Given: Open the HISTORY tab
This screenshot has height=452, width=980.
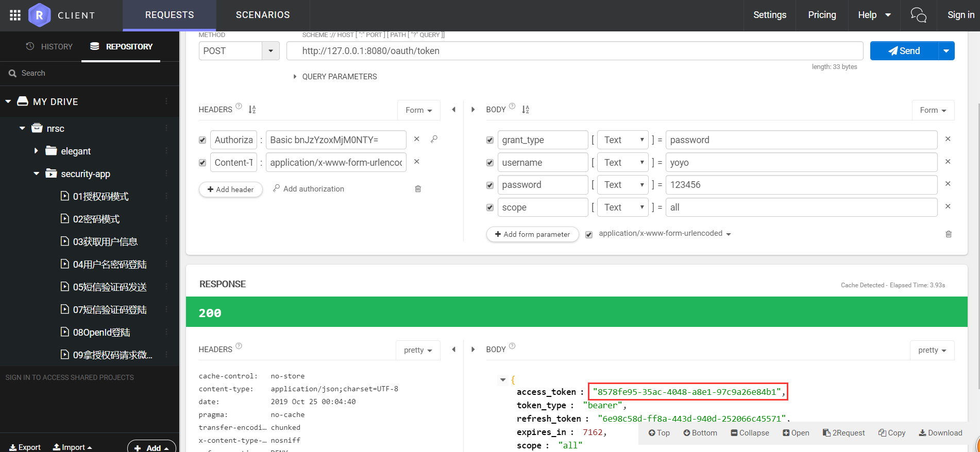Looking at the screenshot, I should coord(49,46).
